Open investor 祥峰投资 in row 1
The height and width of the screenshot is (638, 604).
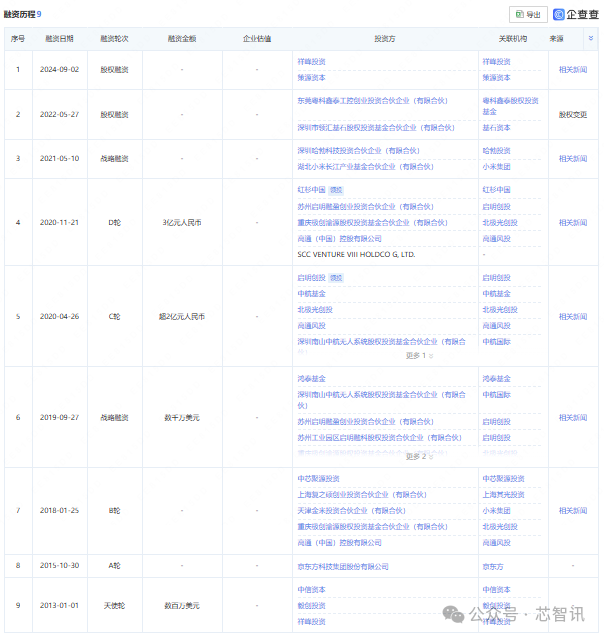311,61
